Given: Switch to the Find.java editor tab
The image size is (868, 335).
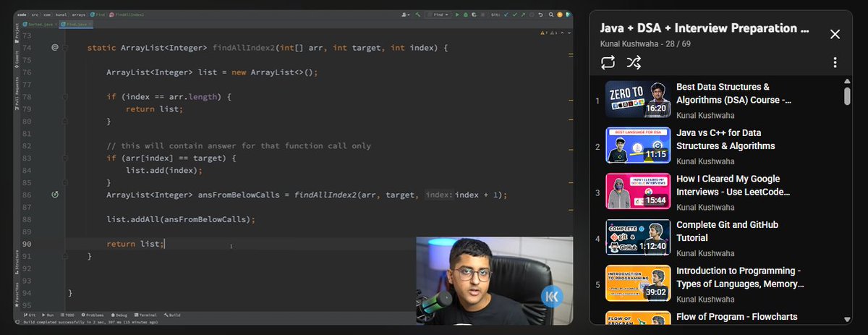Looking at the screenshot, I should pyautogui.click(x=75, y=24).
